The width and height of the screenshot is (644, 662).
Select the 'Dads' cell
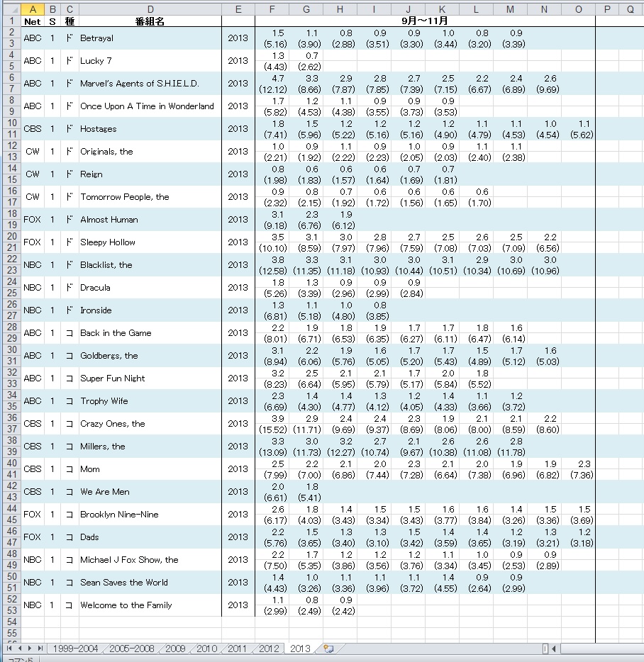[x=150, y=537]
